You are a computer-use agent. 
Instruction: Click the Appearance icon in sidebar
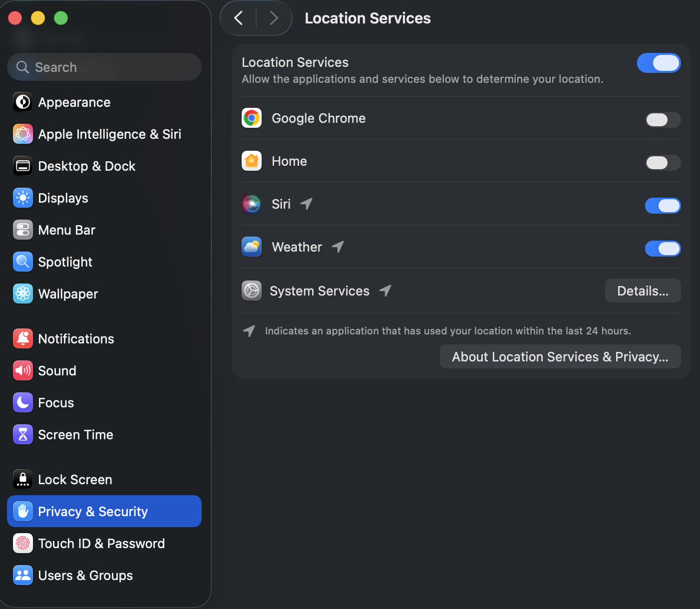click(x=23, y=102)
